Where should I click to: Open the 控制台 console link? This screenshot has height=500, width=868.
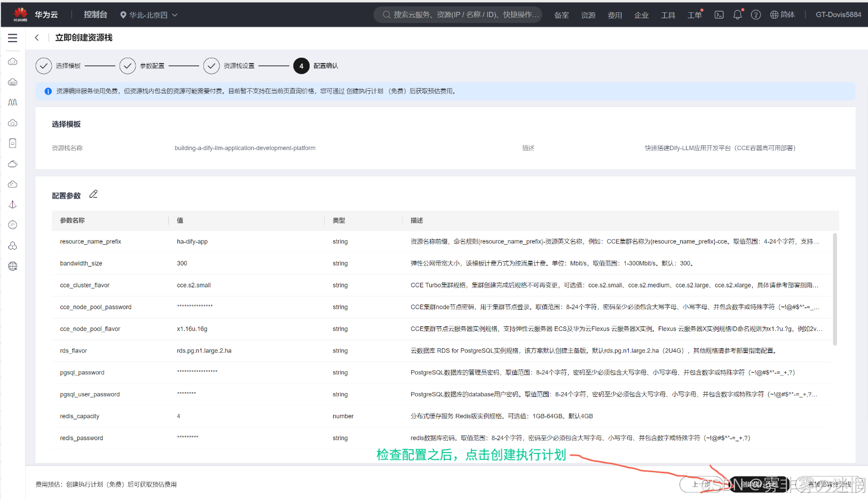(x=96, y=15)
